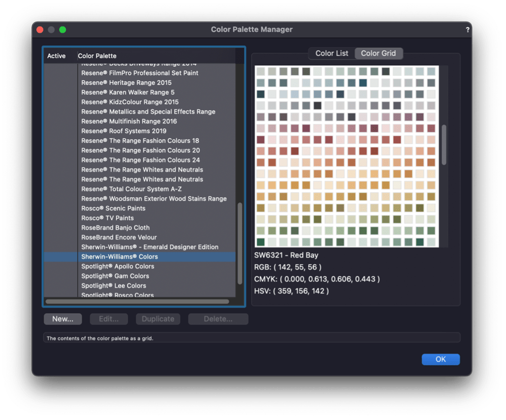
Task: Confirm with the OK button
Action: point(441,359)
